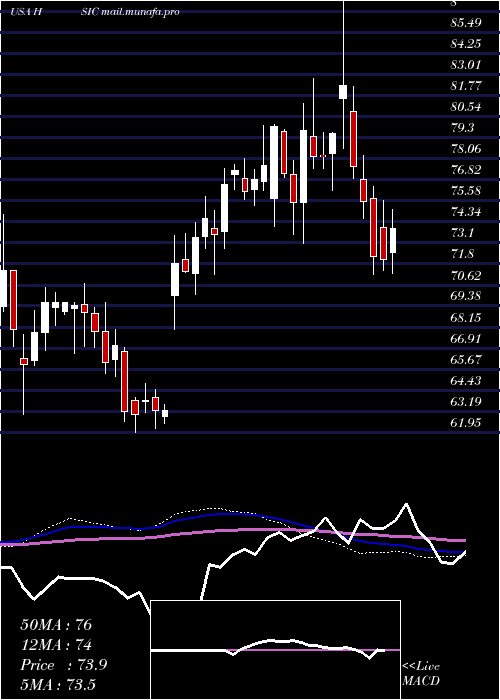
Task: Click the 61.95 price axis label
Action: pos(466,422)
